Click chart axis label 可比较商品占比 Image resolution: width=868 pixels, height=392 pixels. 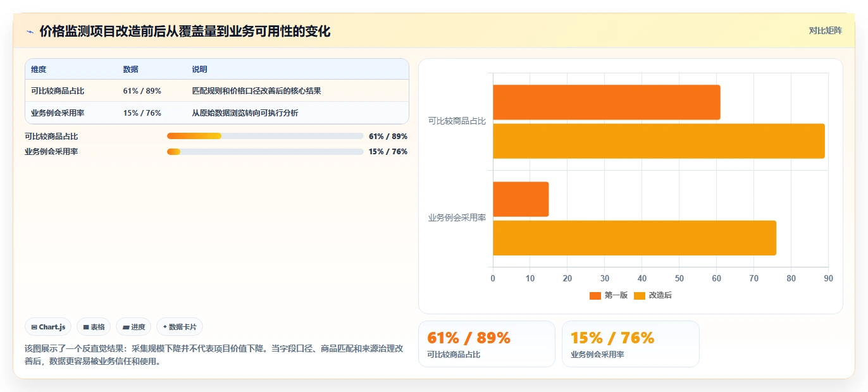pyautogui.click(x=457, y=121)
